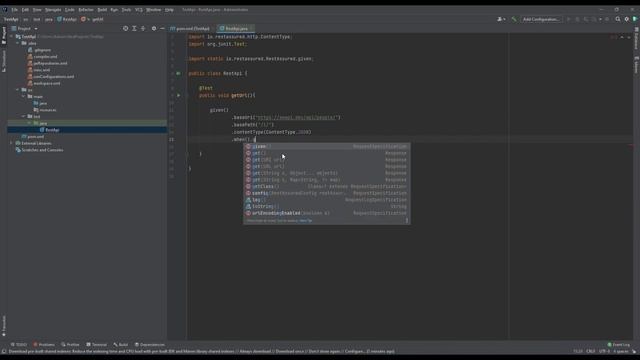
Task: Open the Edit menu
Action: pos(25,9)
